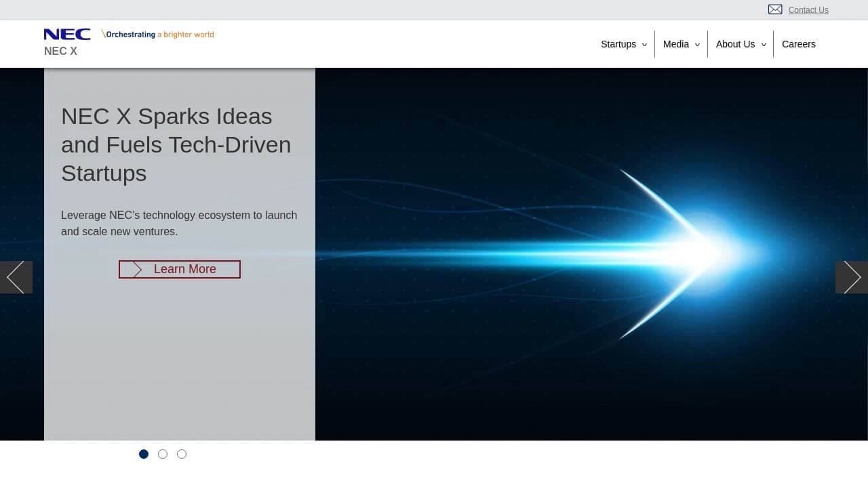Expand the chevron next to Startups
This screenshot has width=868, height=488.
click(644, 45)
